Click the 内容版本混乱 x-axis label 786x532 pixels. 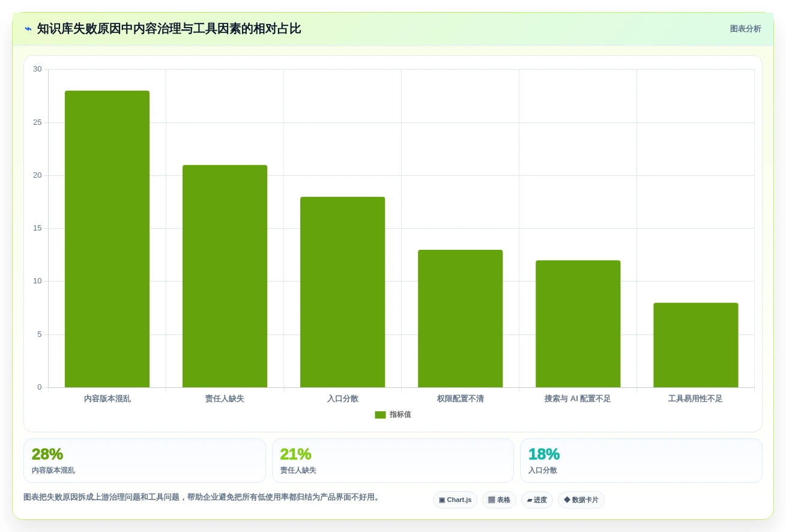[107, 399]
